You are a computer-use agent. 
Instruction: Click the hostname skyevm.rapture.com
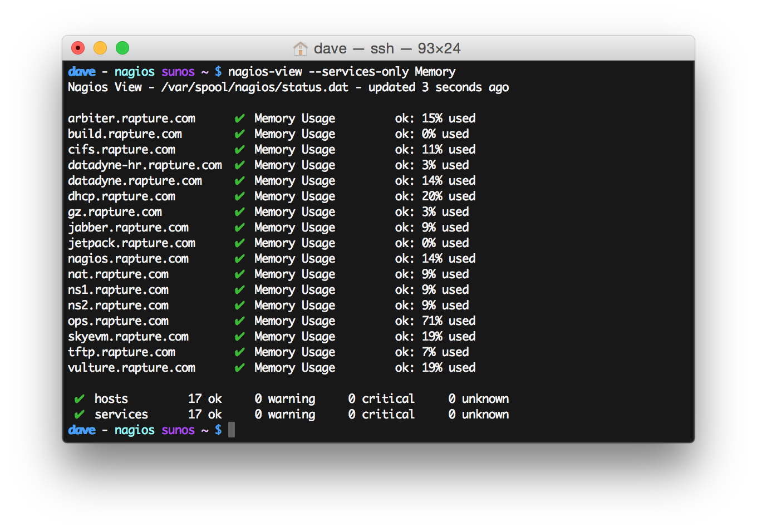click(128, 337)
